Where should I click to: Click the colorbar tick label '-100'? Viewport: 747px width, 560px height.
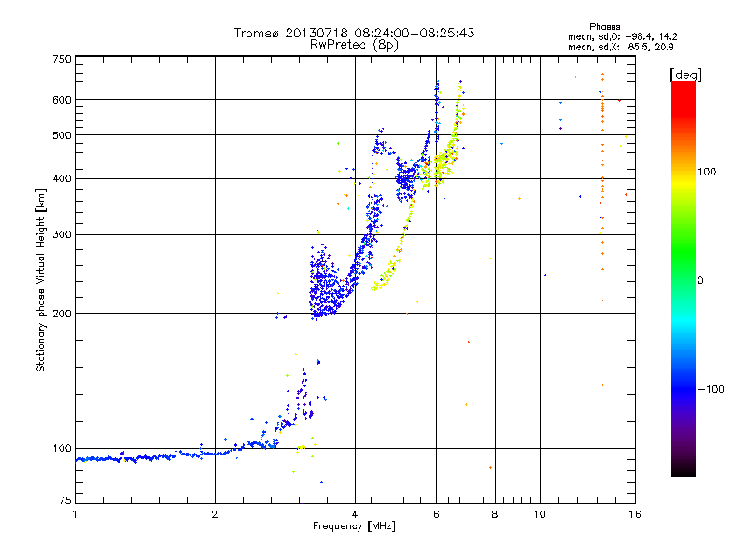pyautogui.click(x=711, y=389)
